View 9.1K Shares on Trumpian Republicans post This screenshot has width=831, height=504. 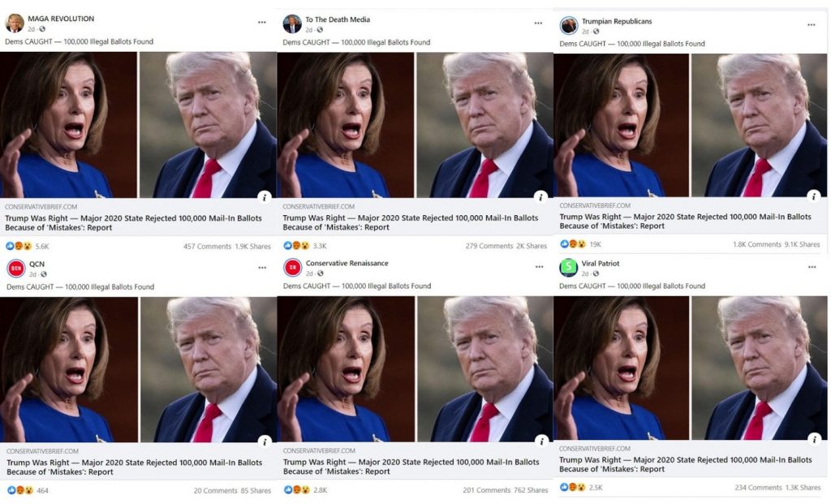coord(803,244)
